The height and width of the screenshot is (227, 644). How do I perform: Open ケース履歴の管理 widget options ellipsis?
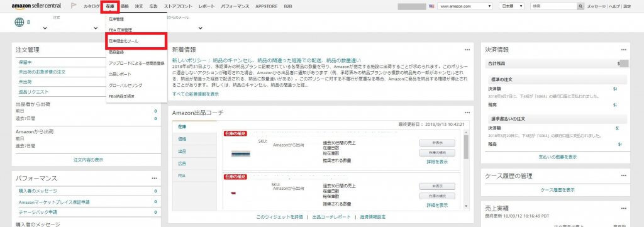coord(624,175)
